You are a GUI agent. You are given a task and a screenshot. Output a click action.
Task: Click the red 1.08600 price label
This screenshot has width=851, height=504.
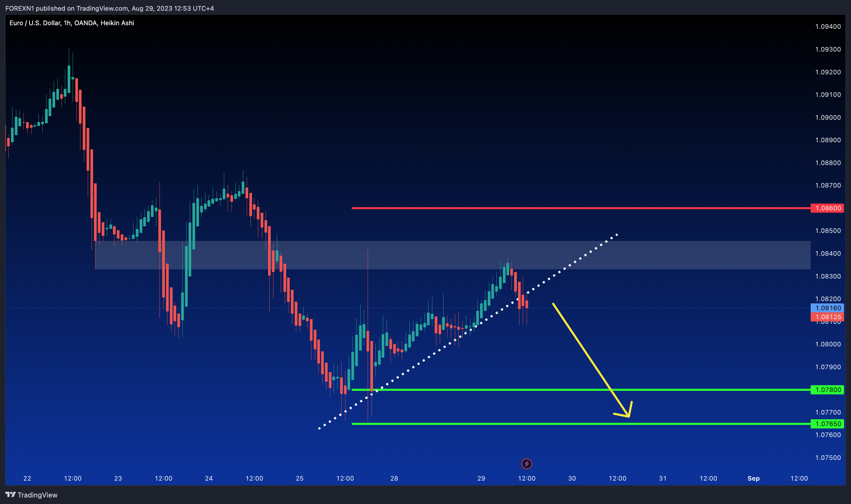(x=828, y=208)
